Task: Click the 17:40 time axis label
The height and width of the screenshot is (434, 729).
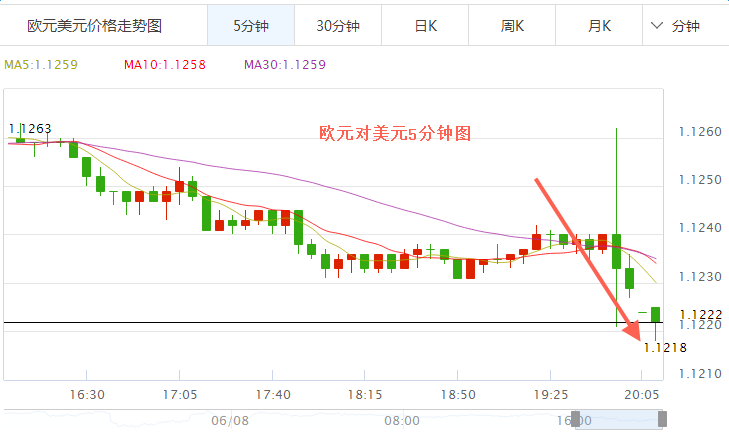Action: point(273,395)
